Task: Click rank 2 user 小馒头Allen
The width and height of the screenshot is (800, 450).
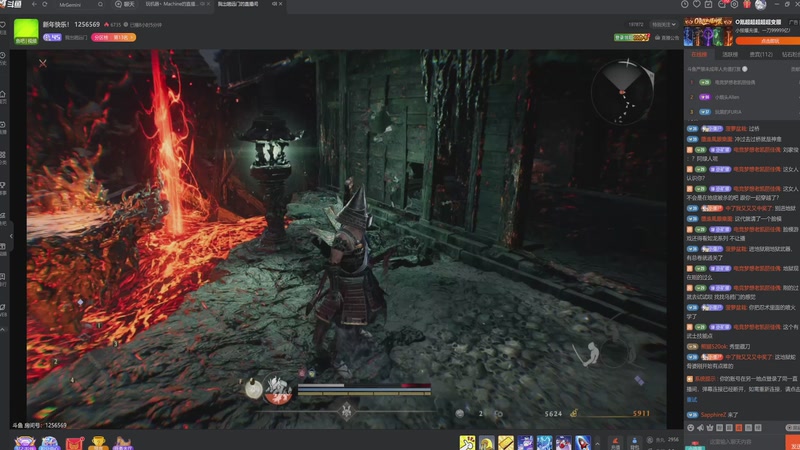Action: [727, 97]
